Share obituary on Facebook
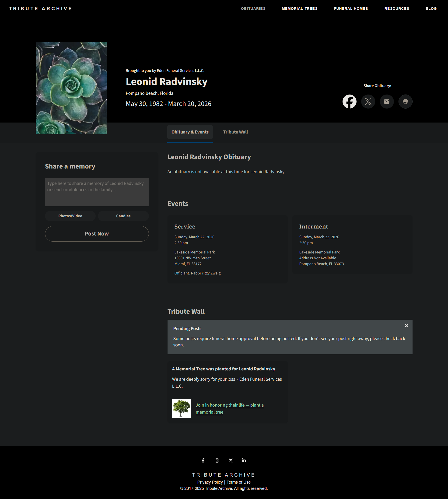 (349, 102)
